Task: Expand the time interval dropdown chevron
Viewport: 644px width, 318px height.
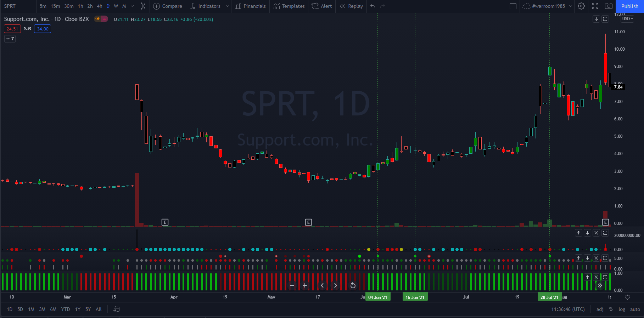Action: 132,6
